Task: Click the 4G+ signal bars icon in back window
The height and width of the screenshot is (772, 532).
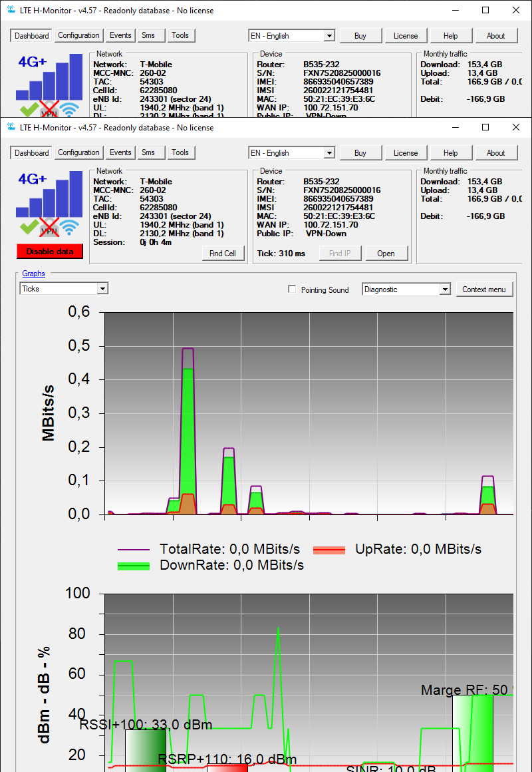Action: click(49, 77)
